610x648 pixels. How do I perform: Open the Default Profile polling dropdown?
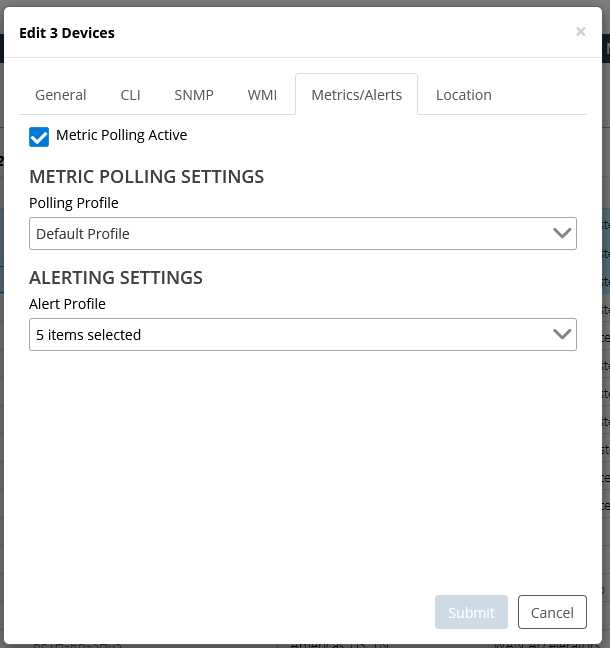[x=290, y=234]
